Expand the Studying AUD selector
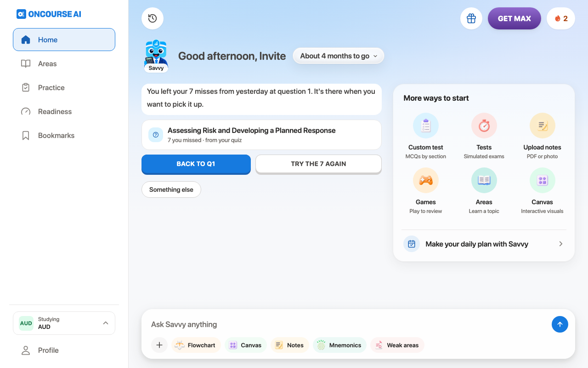Screen dimensions: 588x368 click(64, 323)
